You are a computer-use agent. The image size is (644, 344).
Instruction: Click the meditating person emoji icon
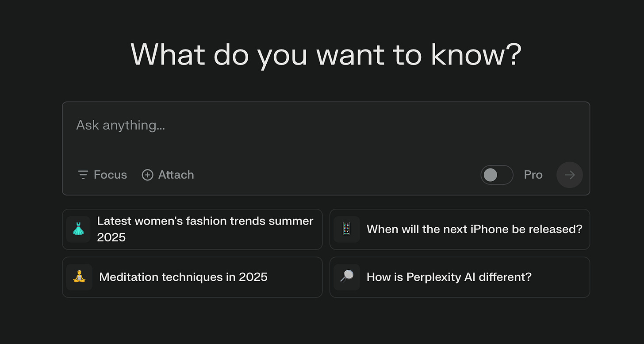[x=79, y=277]
